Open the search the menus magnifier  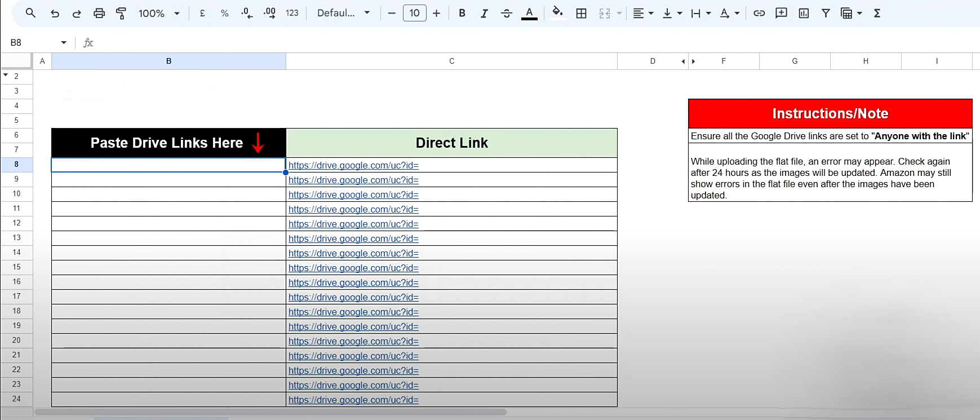coord(30,13)
